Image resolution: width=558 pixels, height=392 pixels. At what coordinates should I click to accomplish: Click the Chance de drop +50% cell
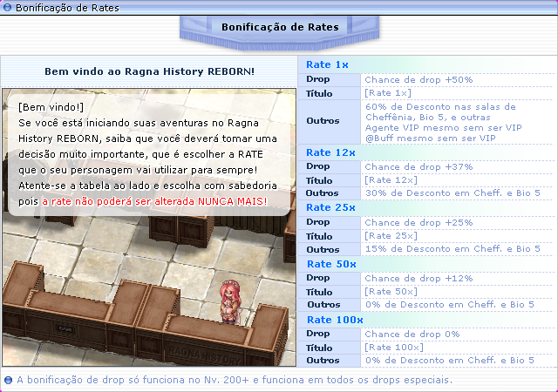coord(418,79)
